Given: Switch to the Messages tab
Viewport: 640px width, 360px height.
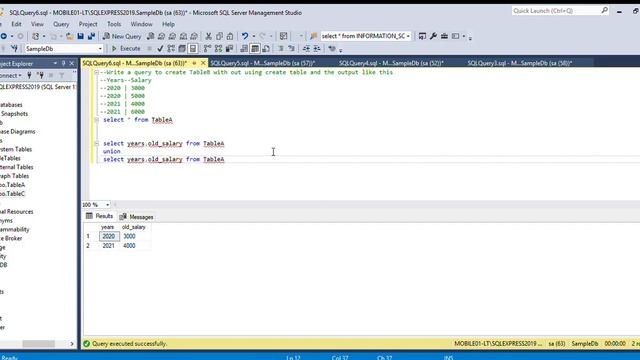Looking at the screenshot, I should [136, 217].
